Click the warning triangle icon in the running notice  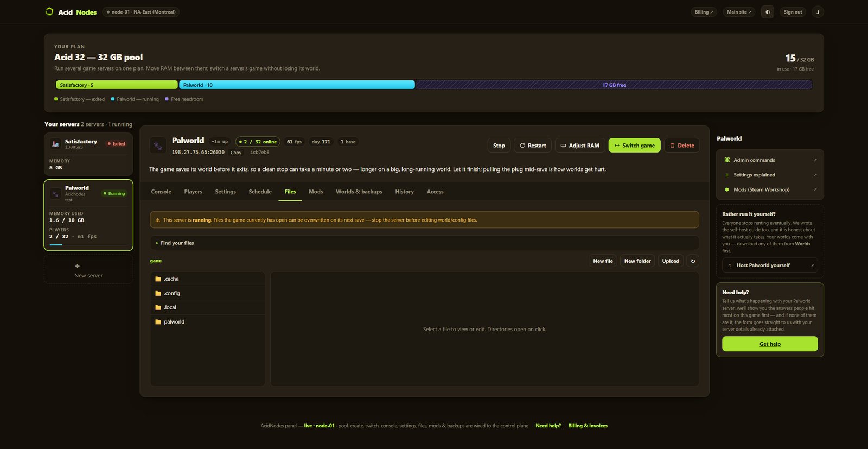click(x=158, y=220)
